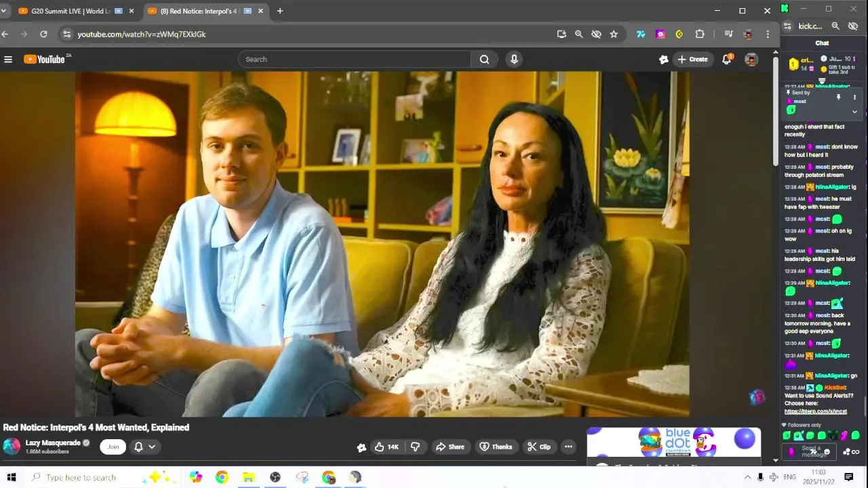Click the Share button
The image size is (868, 488).
coord(450,447)
